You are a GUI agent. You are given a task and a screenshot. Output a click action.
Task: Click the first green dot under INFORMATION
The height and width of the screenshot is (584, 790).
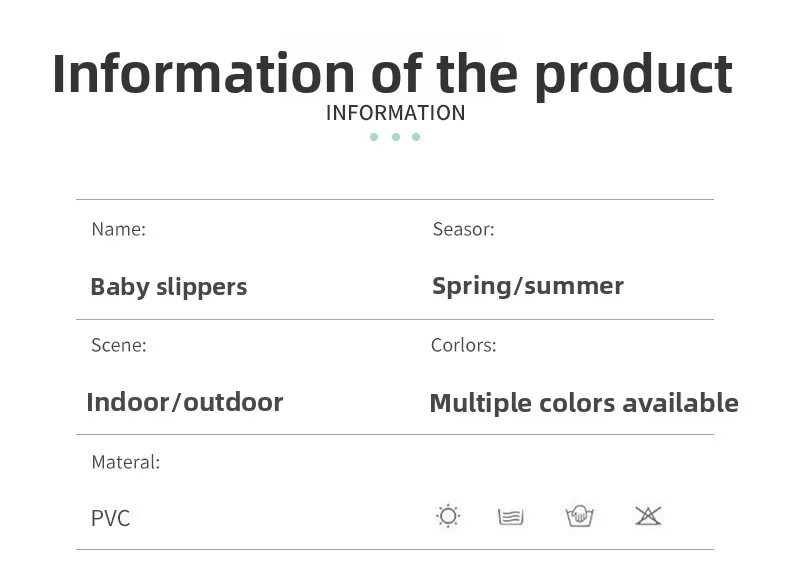[374, 137]
